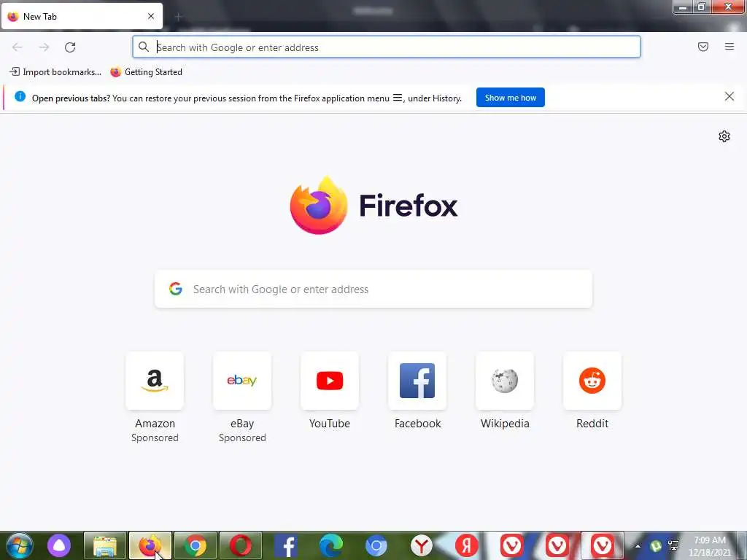Viewport: 747px width, 560px height.
Task: Open Windows Explorer from taskbar
Action: pyautogui.click(x=105, y=545)
